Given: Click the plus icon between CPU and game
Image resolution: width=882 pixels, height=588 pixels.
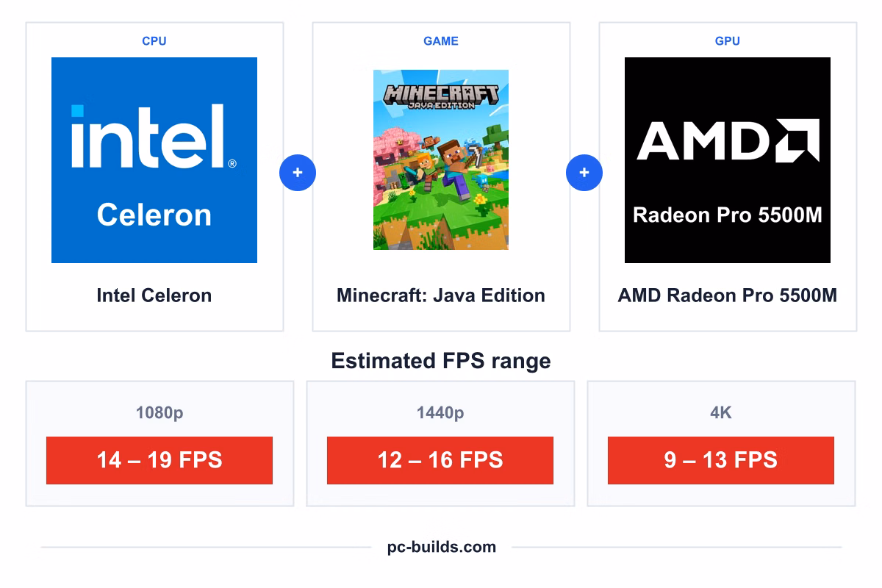Looking at the screenshot, I should point(298,173).
